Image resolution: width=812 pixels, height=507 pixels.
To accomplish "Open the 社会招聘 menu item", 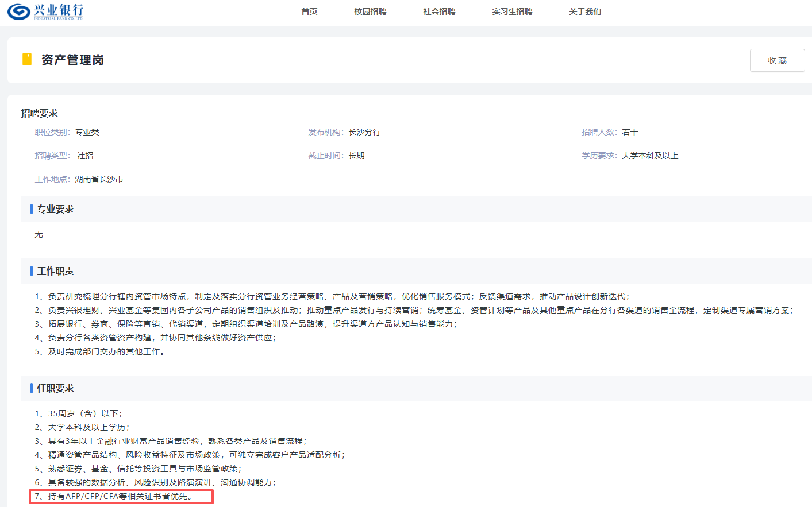I will pyautogui.click(x=439, y=11).
